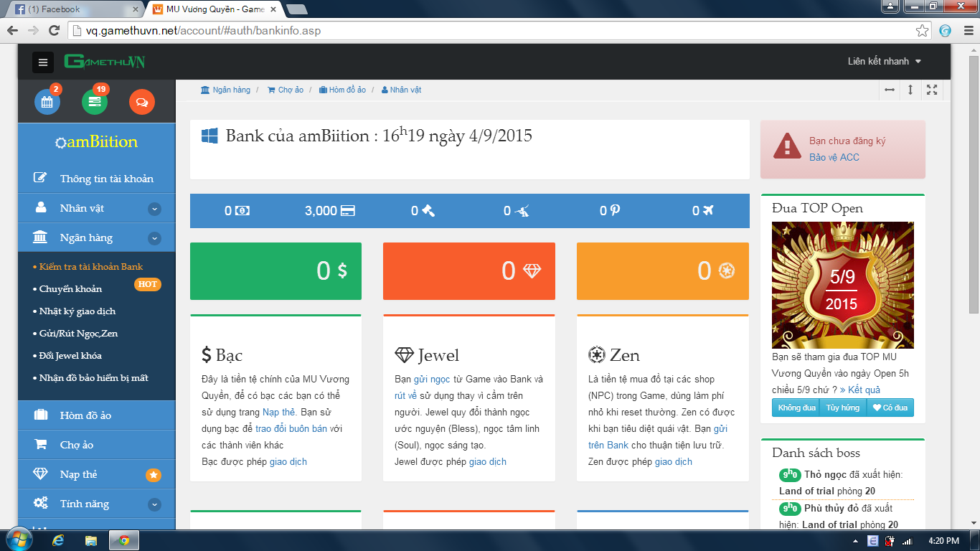Click the Kết quả poll results link
The image size is (980, 551).
[859, 390]
